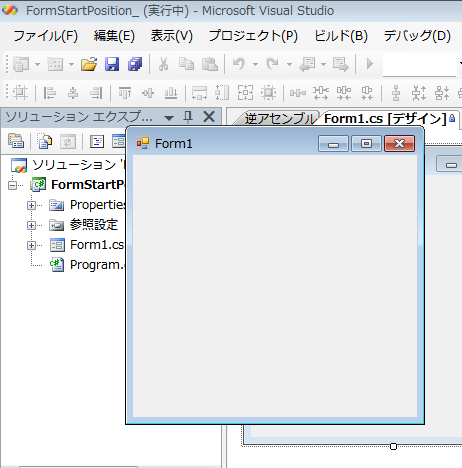
Task: Click the Start Debugging play icon
Action: (369, 64)
